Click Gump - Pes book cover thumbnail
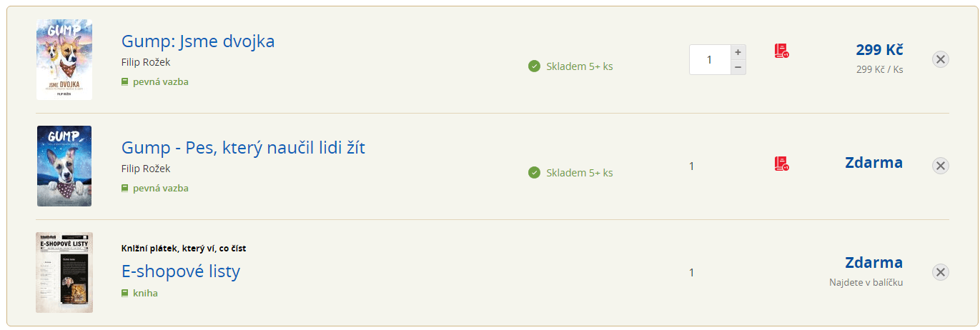 [64, 166]
